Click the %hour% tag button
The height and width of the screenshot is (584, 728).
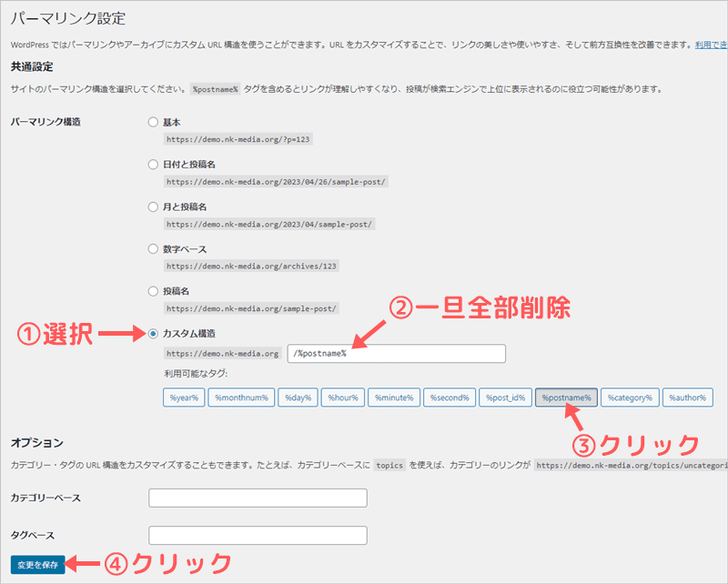pyautogui.click(x=345, y=398)
